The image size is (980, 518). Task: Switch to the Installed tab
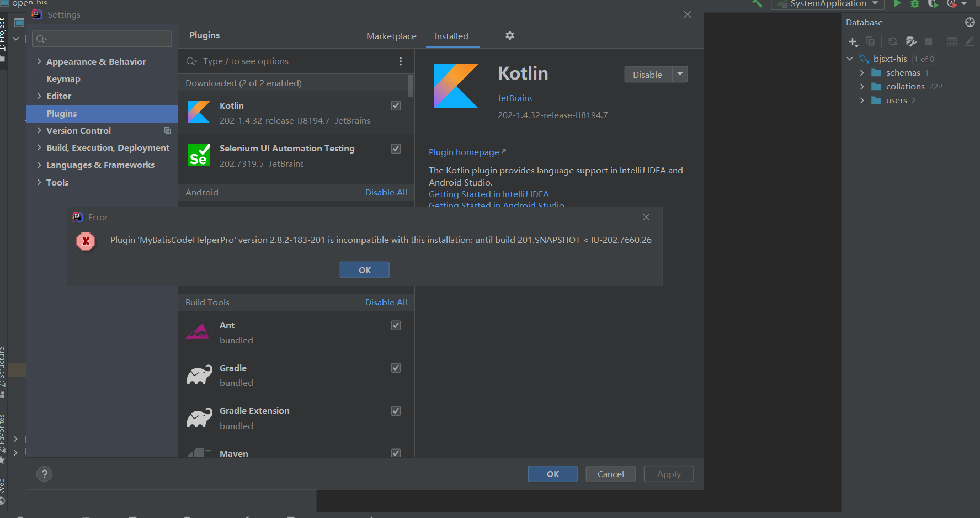pos(451,36)
